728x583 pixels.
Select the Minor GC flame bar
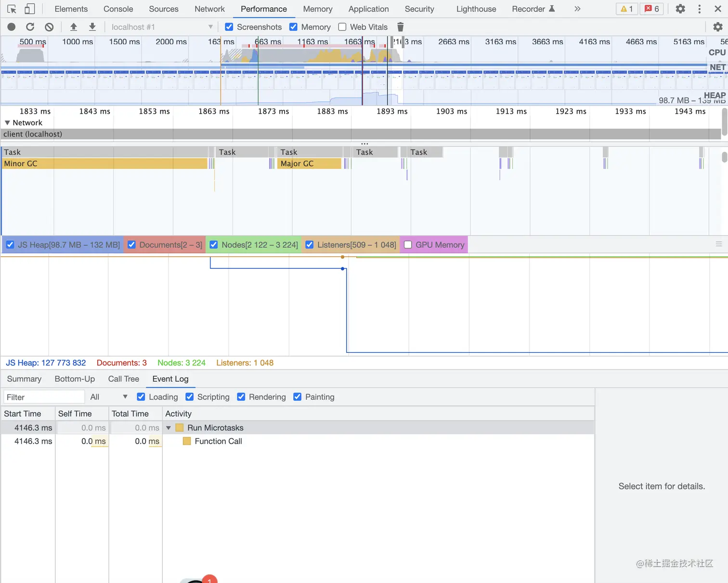point(105,164)
